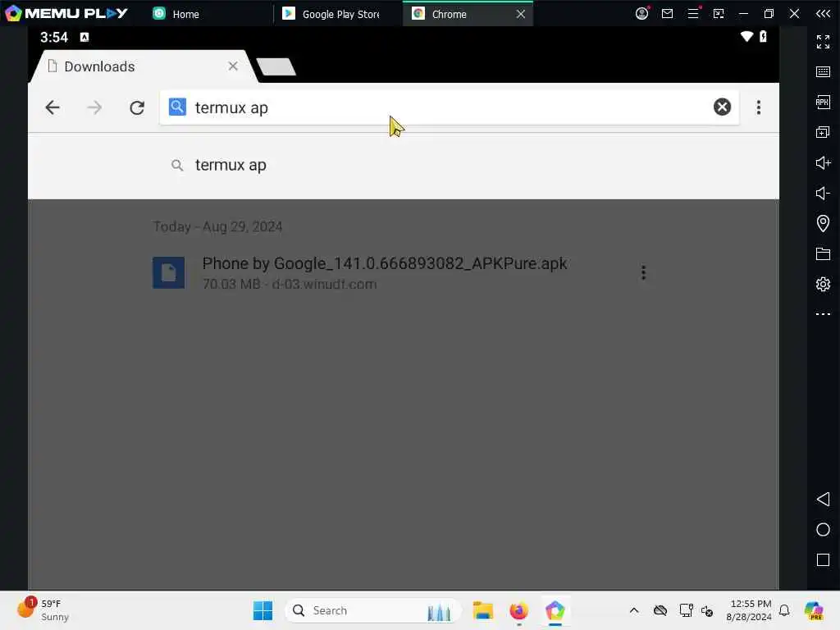The image size is (840, 630).
Task: Open the MEmu GPS location tool
Action: [x=824, y=223]
